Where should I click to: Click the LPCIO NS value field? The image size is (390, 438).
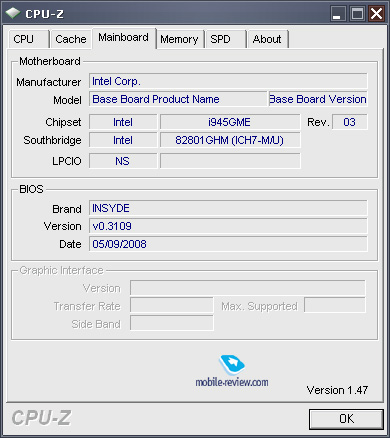point(123,161)
